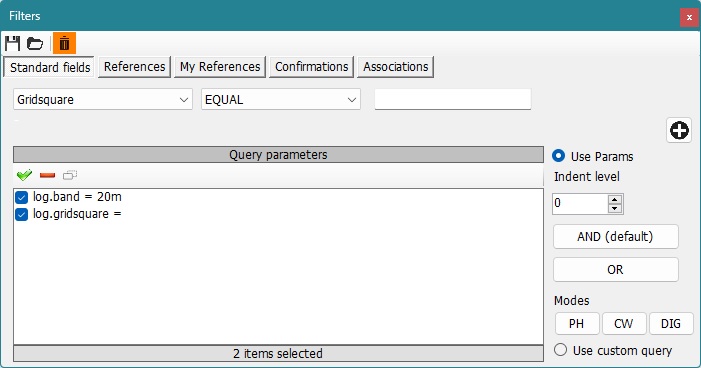
Task: Switch to the Confirmations tab
Action: pyautogui.click(x=312, y=67)
